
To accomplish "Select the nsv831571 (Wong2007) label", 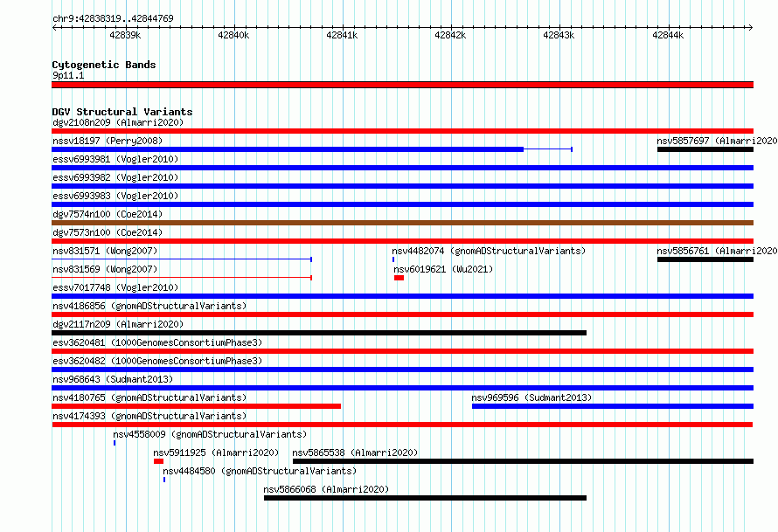I will click(105, 251).
